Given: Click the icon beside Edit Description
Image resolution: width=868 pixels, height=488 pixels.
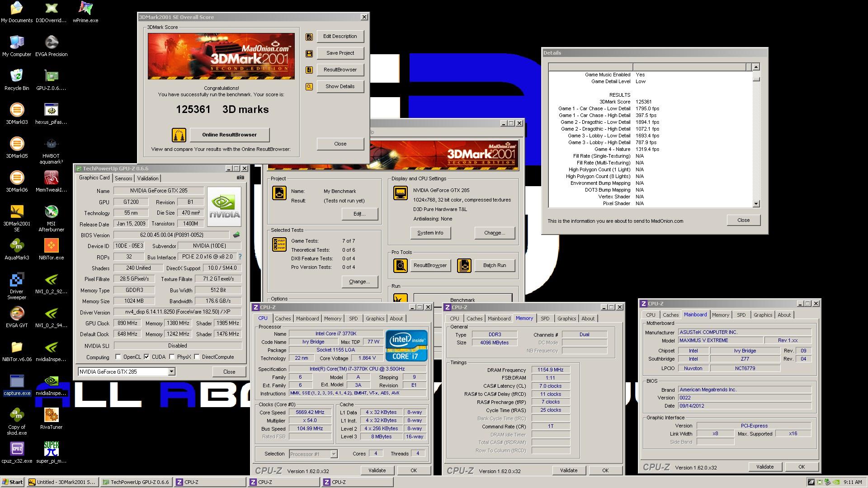Looking at the screenshot, I should coord(309,37).
